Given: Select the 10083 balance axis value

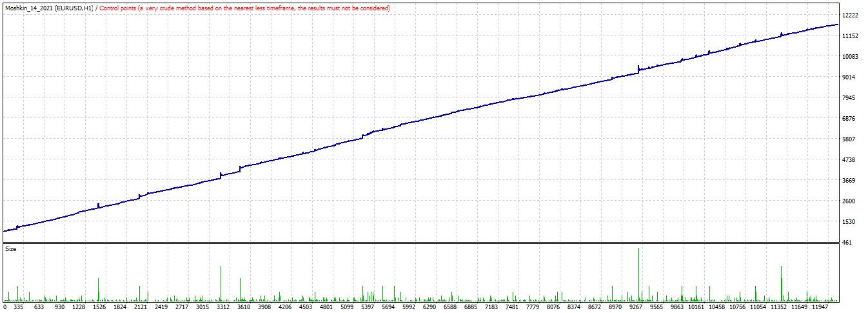Looking at the screenshot, I should point(850,57).
